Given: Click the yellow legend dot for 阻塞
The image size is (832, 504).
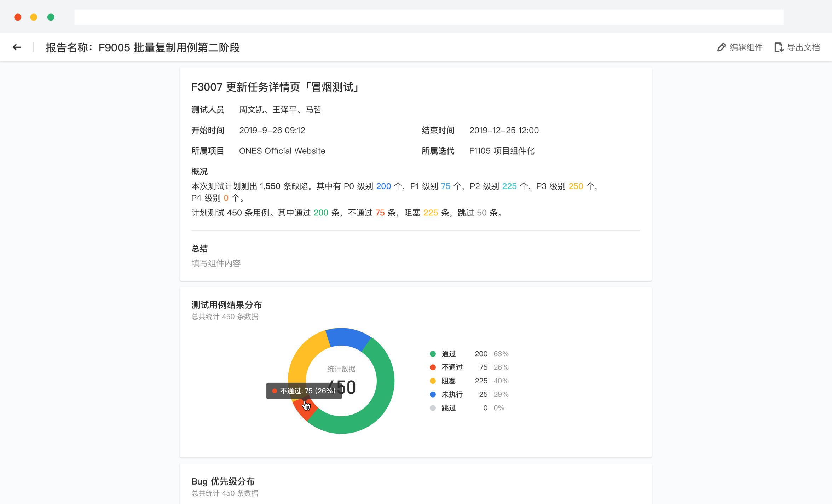Looking at the screenshot, I should tap(433, 381).
